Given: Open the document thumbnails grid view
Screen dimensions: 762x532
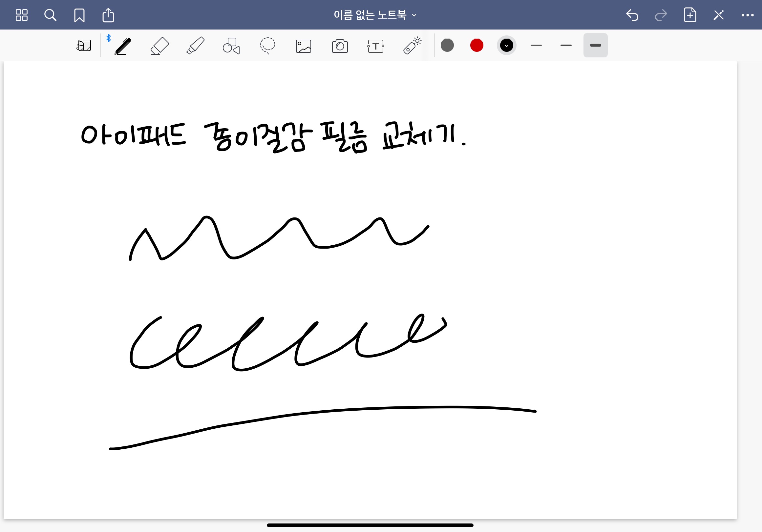Looking at the screenshot, I should tap(22, 15).
